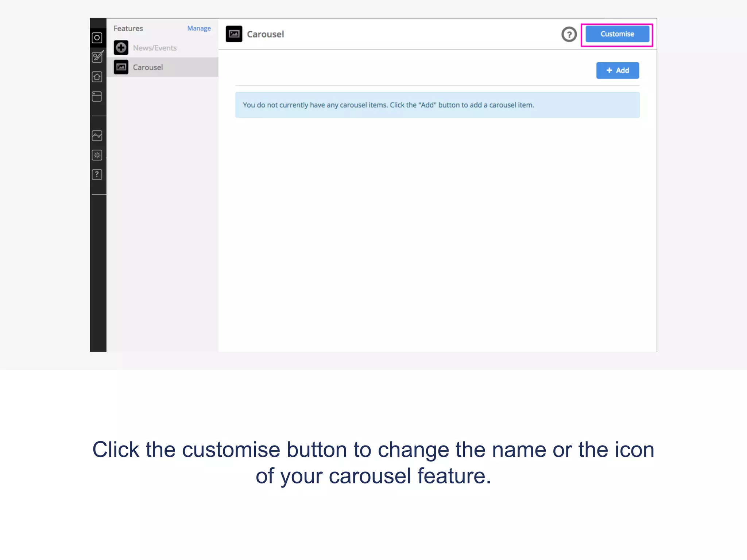Open the design brush icon in dark sidebar
Screen dimensions: 747x560
pos(97,57)
